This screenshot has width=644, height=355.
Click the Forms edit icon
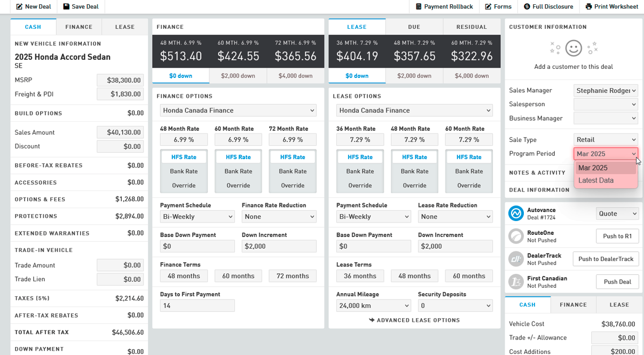click(x=489, y=7)
